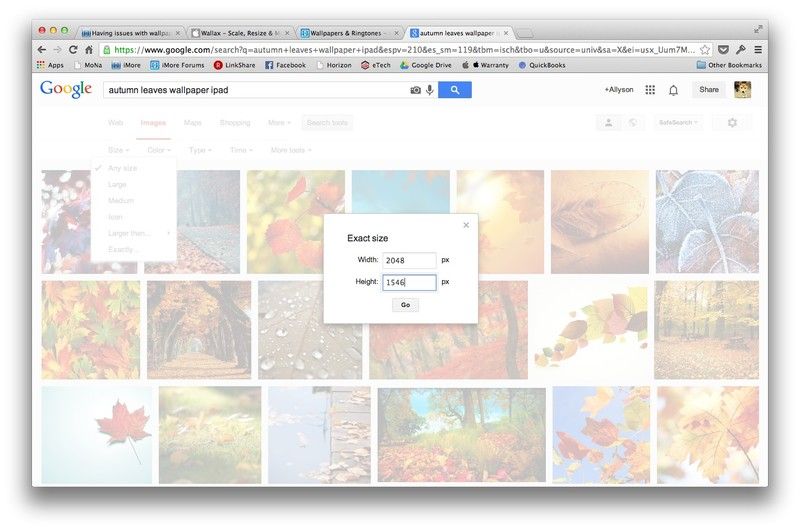Screen dimensions: 800x531
Task: Click the blue magnifier search button
Action: click(x=455, y=90)
